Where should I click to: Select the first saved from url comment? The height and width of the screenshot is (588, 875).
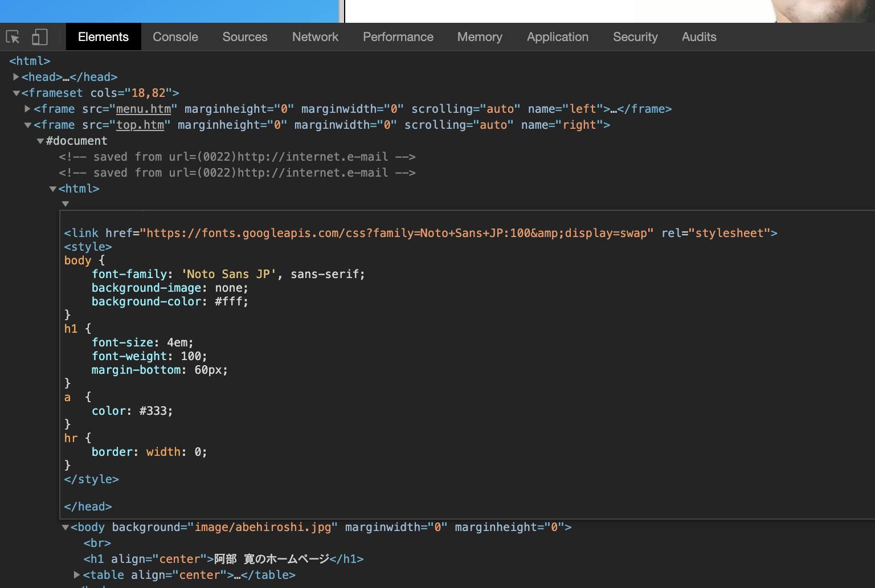pos(237,157)
